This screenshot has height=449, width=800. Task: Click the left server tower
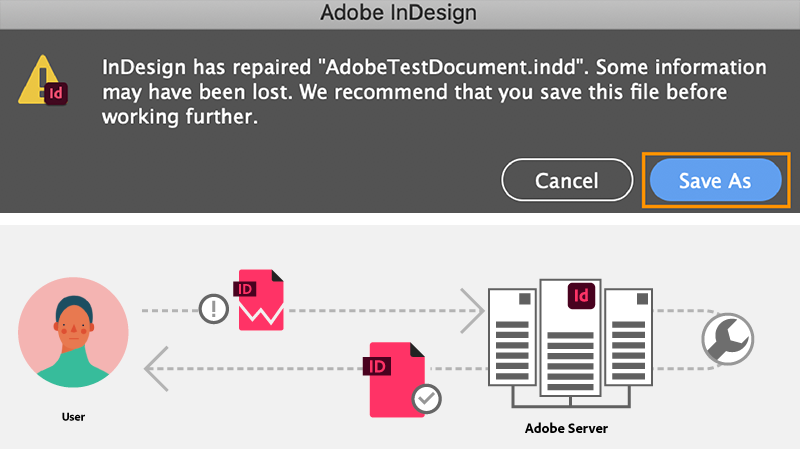point(512,337)
